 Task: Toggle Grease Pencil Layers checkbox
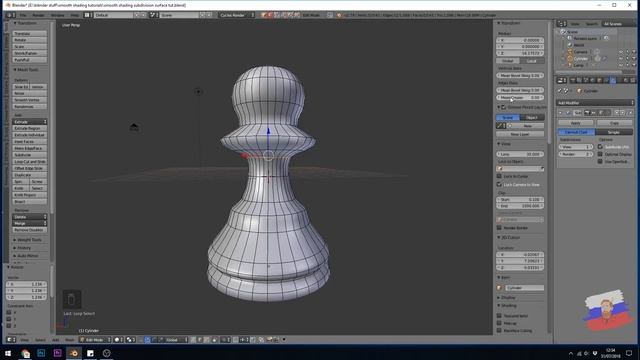click(503, 107)
